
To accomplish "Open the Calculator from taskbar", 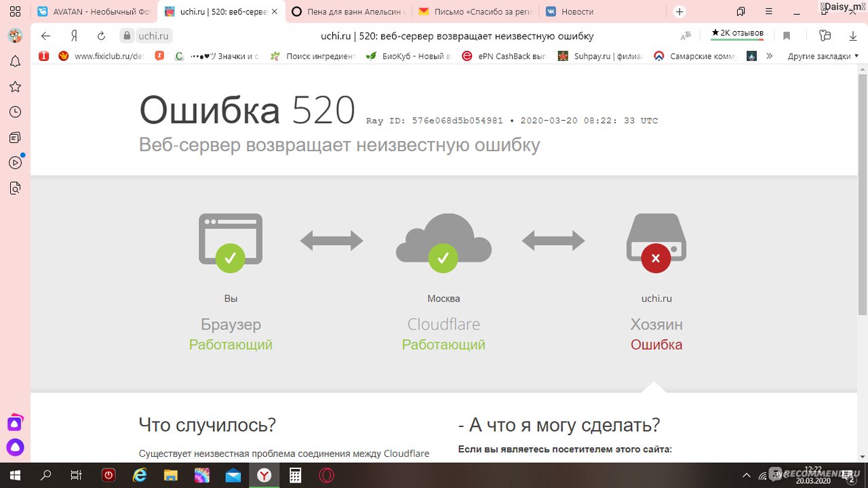I will [x=295, y=475].
